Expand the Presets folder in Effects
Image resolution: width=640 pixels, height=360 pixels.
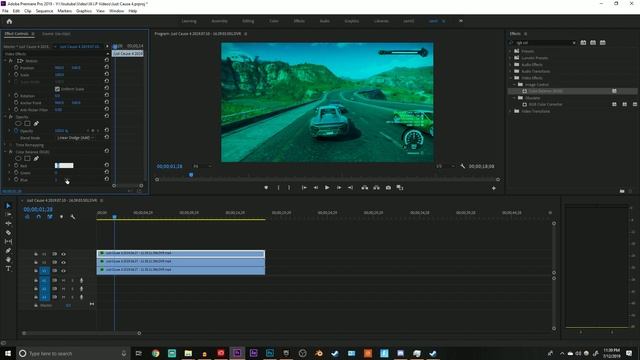click(x=510, y=51)
